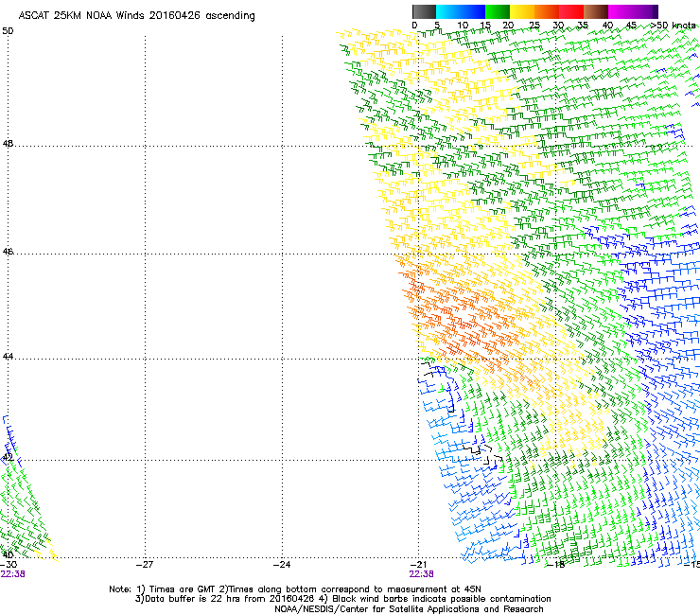Screen dimensions: 700x615
Task: Click the yellow 20-25 knots legend segment
Action: tap(522, 11)
